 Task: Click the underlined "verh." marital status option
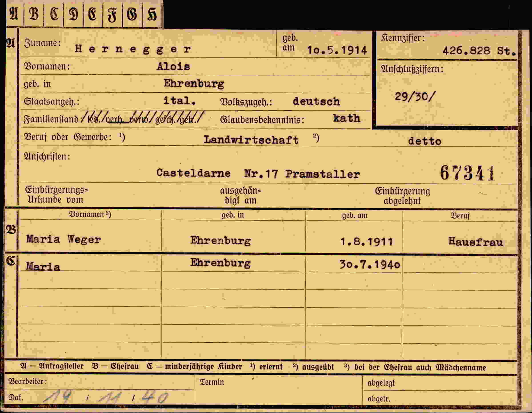click(115, 119)
